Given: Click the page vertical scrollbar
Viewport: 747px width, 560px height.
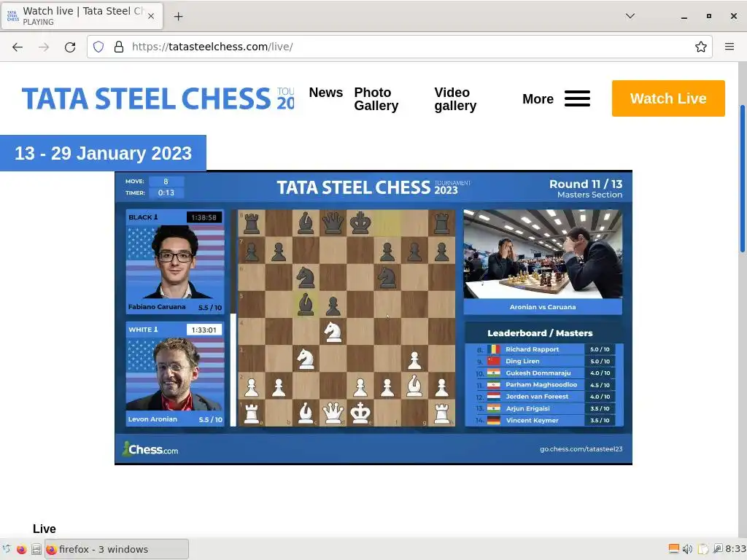Looking at the screenshot, I should coord(742,179).
